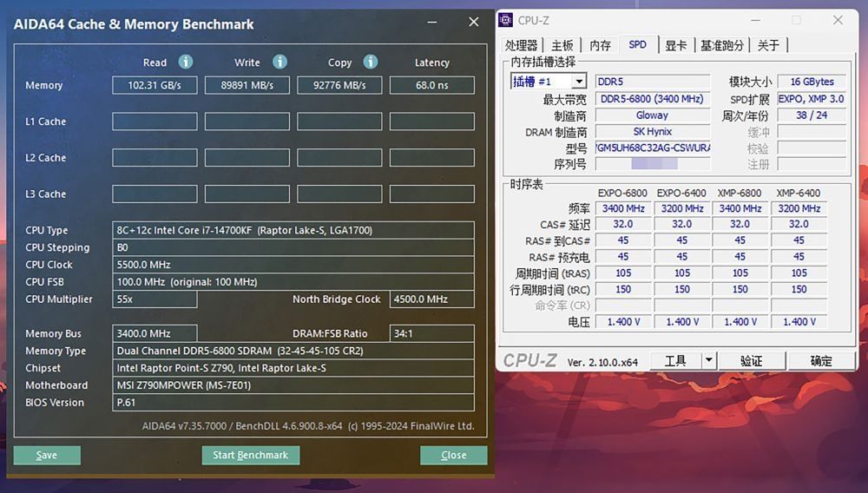Click the CPU-Z title bar app icon

click(x=507, y=20)
